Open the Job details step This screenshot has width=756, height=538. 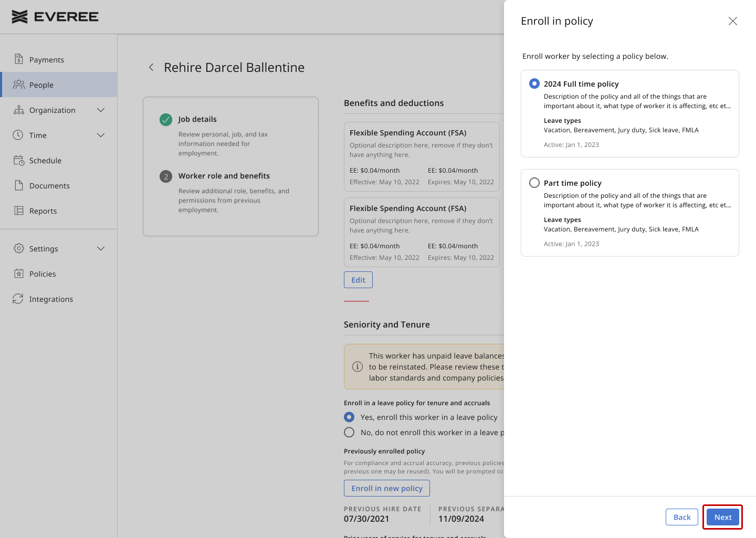197,119
